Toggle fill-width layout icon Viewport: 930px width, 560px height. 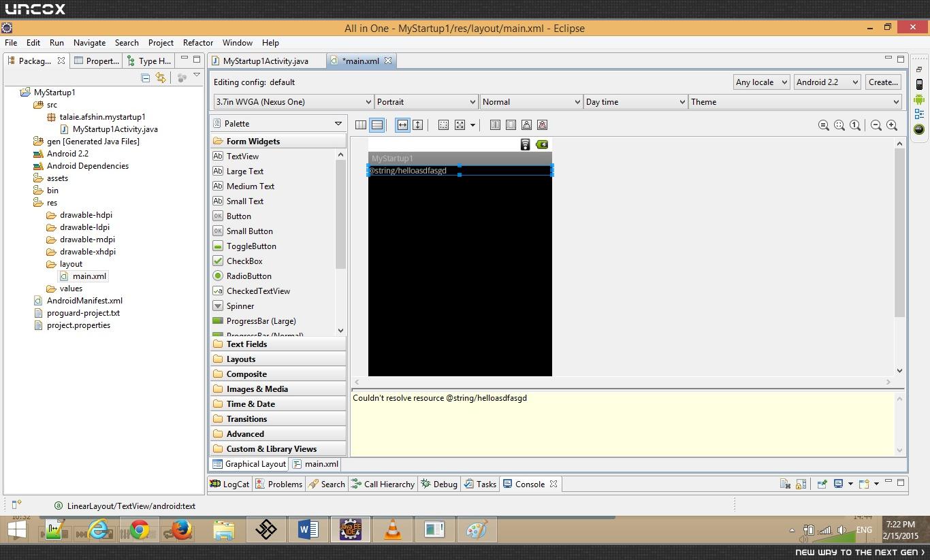pos(402,125)
